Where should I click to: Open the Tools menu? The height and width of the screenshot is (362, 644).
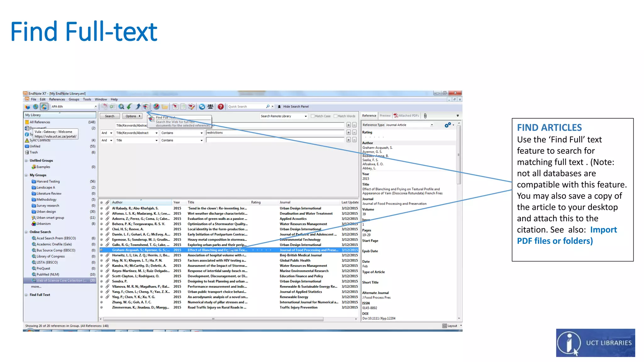coord(87,100)
